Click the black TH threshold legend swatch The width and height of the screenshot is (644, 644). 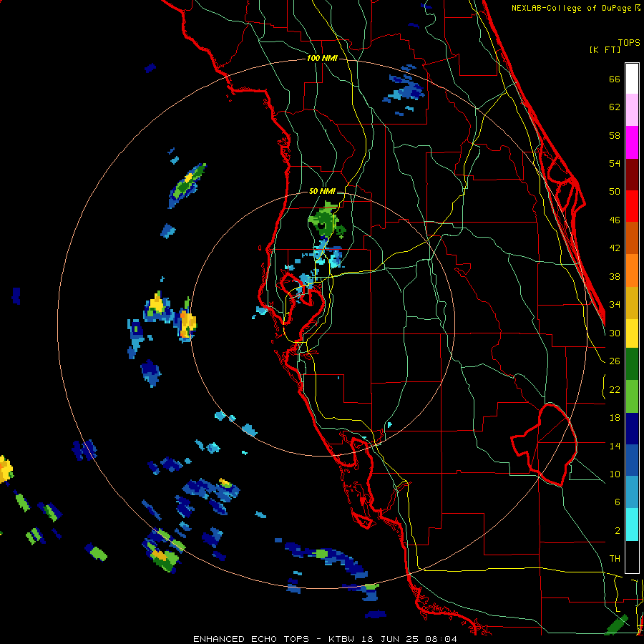point(632,557)
